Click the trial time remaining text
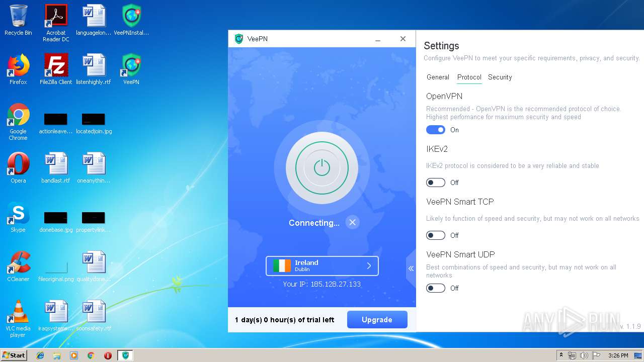 click(285, 320)
